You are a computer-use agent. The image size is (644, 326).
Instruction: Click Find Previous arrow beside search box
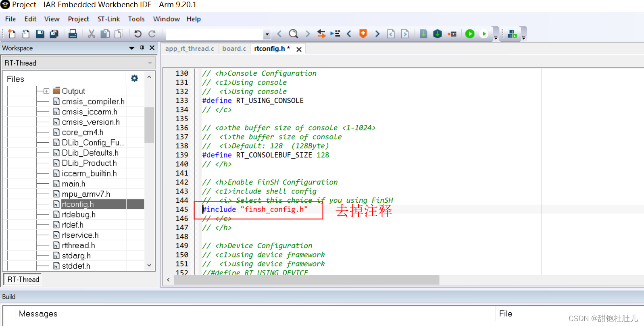(279, 34)
